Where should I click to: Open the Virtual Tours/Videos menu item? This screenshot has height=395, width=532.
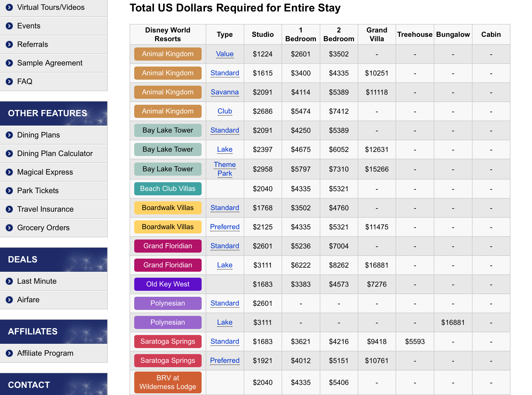coord(54,7)
